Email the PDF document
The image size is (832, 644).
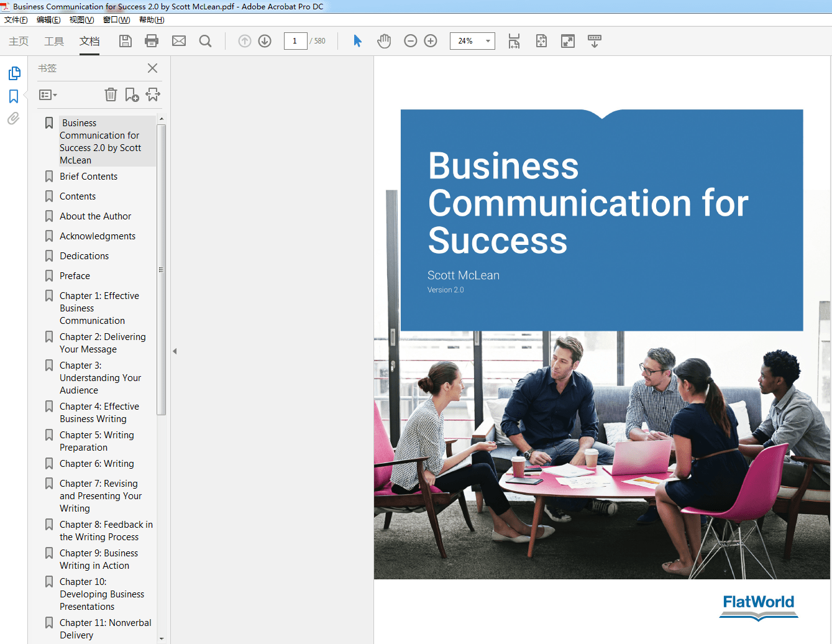click(x=179, y=41)
